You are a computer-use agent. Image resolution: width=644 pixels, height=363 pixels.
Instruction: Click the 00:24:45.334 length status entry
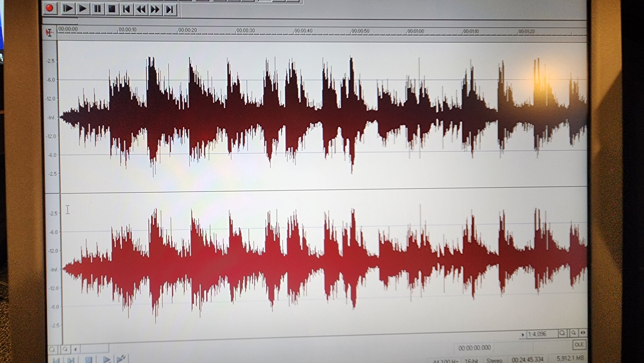527,359
